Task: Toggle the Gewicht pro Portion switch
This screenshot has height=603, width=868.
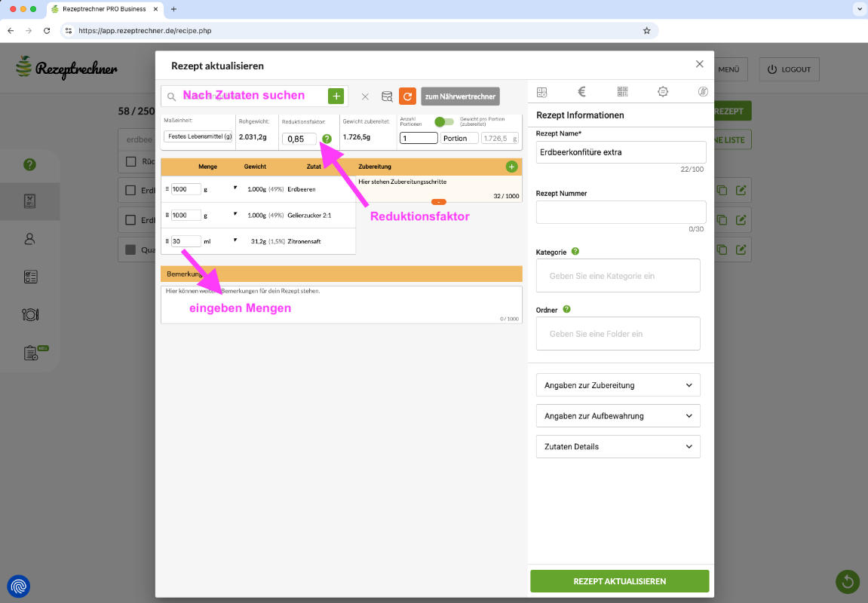Action: click(444, 121)
